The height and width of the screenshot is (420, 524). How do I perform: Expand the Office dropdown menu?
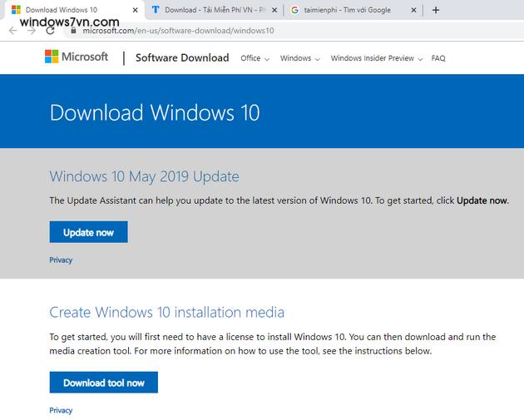pos(255,58)
